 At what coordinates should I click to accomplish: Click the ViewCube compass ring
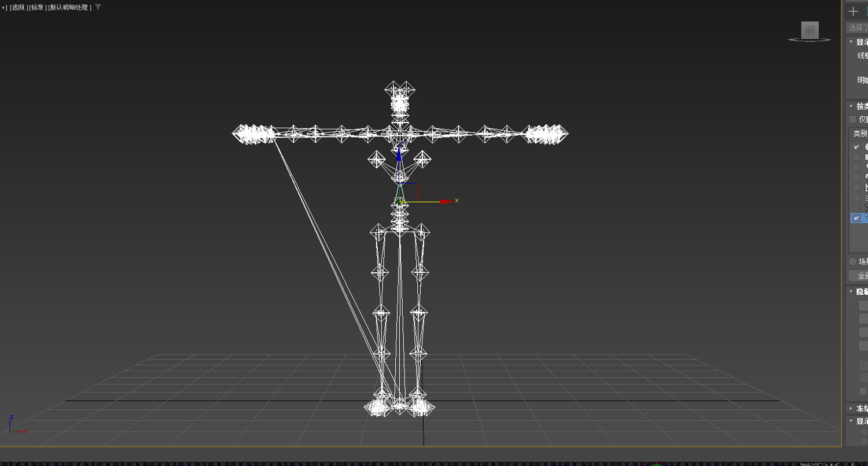click(810, 40)
